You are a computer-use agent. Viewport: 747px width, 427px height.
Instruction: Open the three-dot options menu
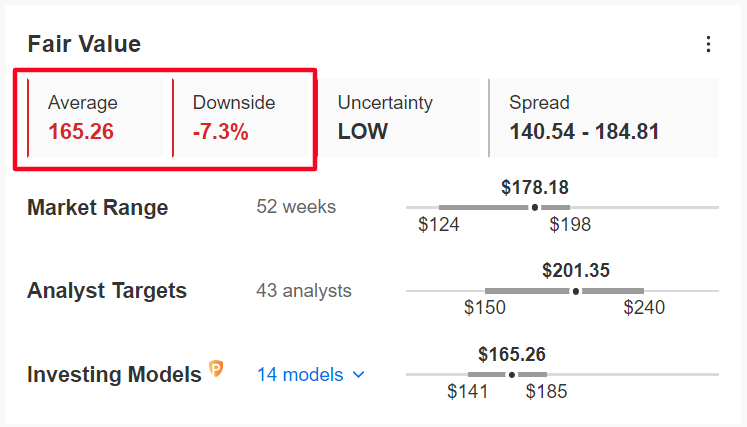708,44
